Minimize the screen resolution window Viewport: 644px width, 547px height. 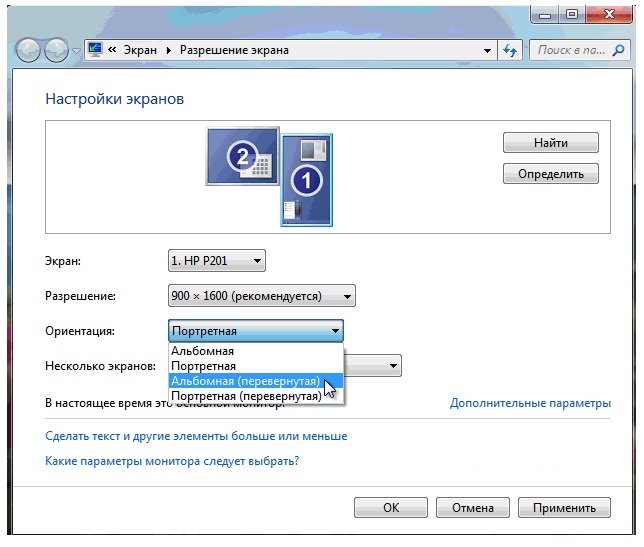click(x=545, y=15)
